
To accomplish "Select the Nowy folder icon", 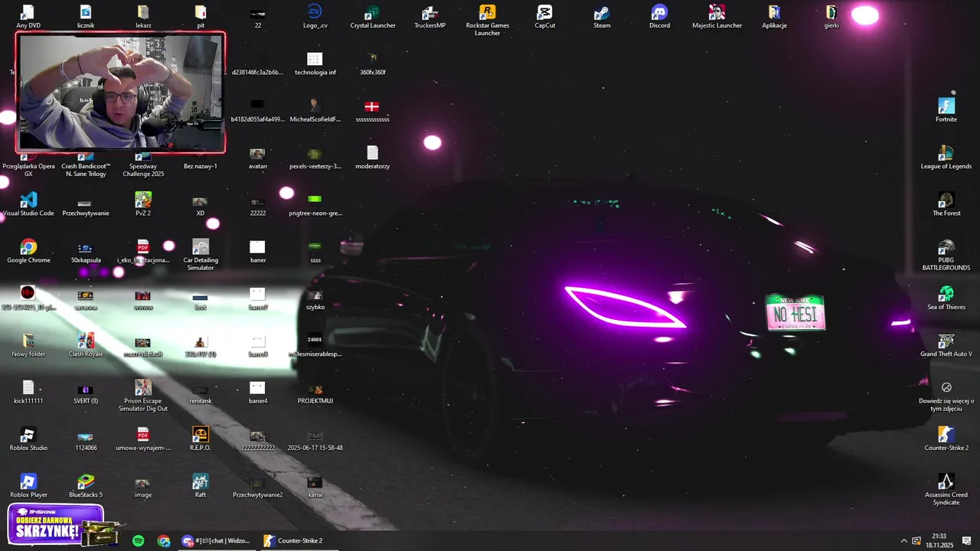I will [28, 345].
